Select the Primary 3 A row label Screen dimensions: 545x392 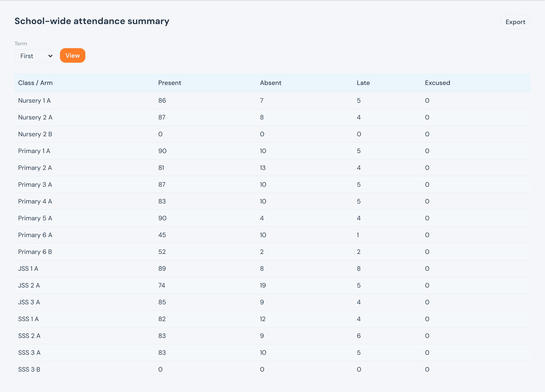(35, 185)
